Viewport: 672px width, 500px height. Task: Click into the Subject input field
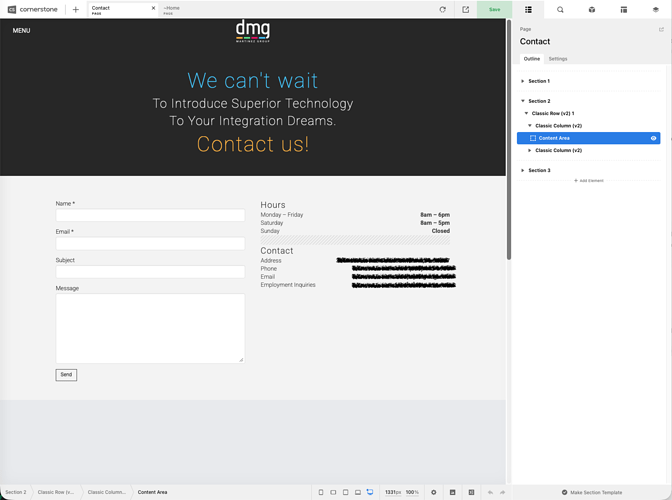(x=150, y=272)
